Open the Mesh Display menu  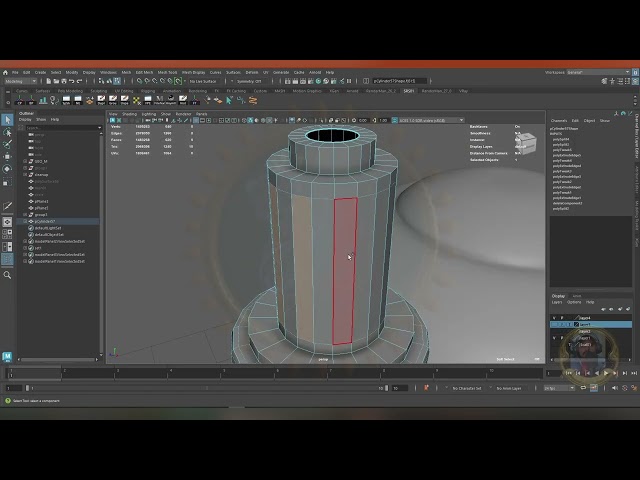click(x=193, y=72)
